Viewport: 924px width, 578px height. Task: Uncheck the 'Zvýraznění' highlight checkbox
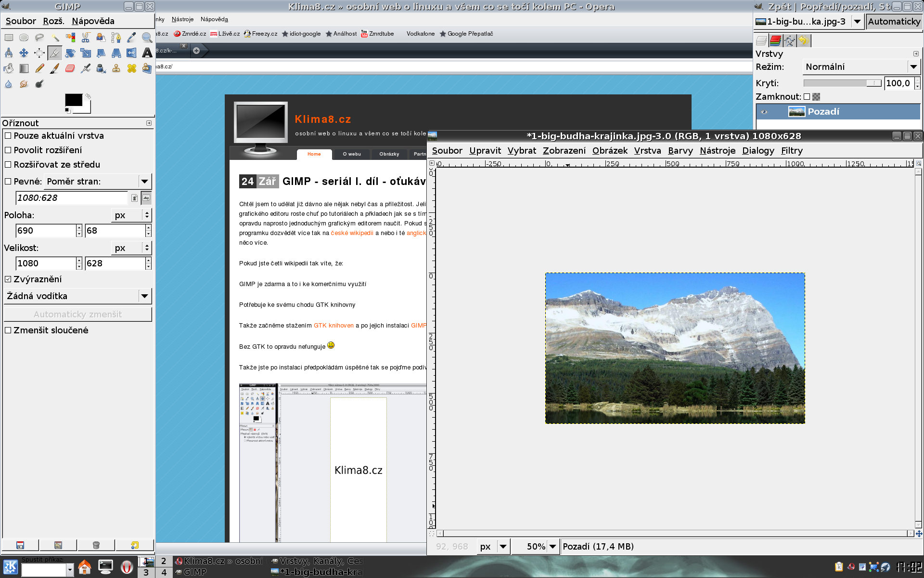[8, 279]
